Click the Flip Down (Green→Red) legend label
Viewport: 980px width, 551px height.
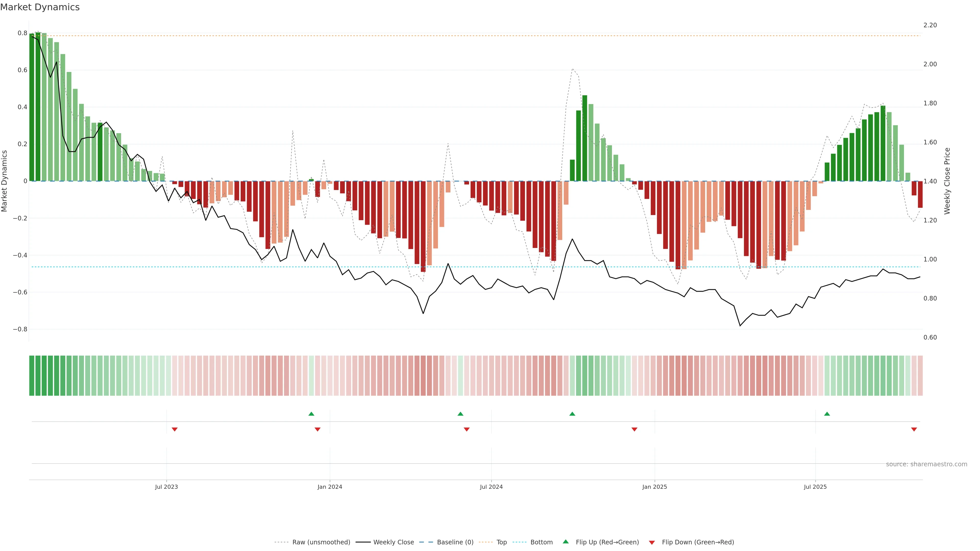698,542
